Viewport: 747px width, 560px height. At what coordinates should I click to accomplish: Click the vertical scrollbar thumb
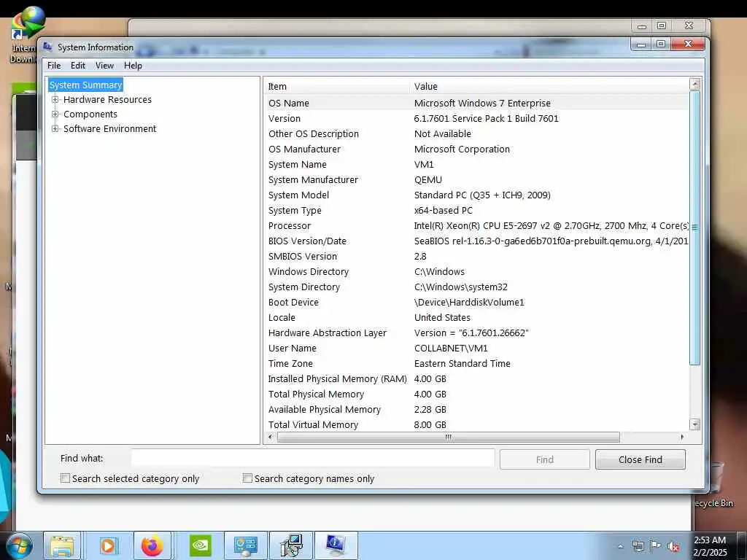tap(695, 227)
